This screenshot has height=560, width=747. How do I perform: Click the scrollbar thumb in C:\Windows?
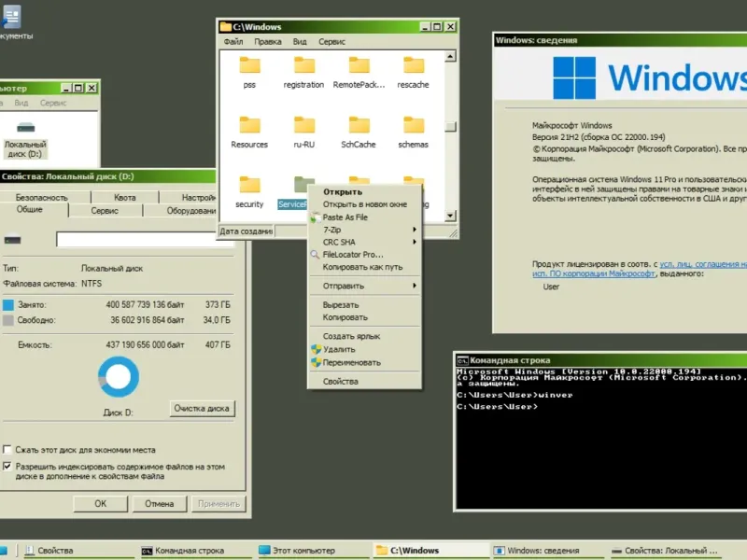[450, 127]
